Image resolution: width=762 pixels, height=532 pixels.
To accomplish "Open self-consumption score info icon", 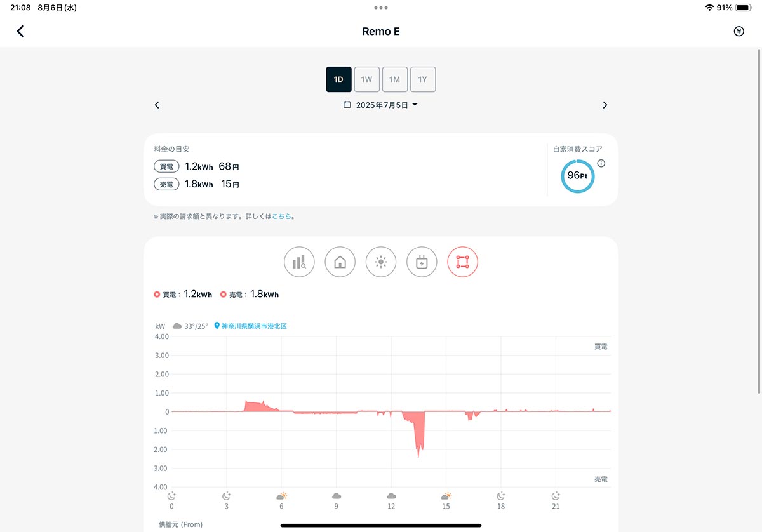I will pos(601,163).
